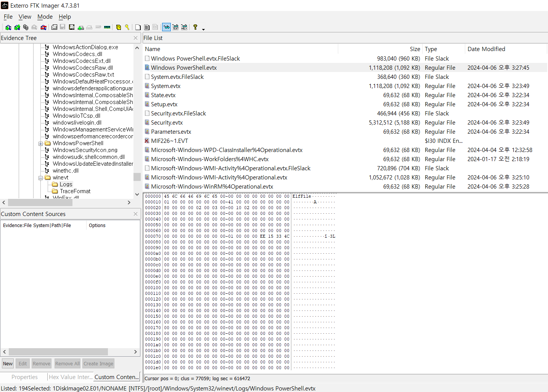Viewport: 548px width, 392px height.
Task: Select the Logs folder in tree
Action: point(66,184)
